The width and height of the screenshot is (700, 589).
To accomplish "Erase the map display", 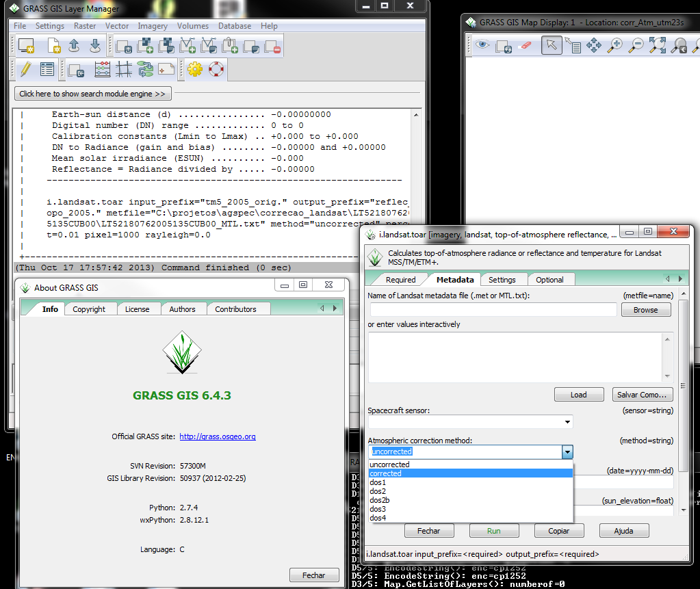I will [x=526, y=45].
